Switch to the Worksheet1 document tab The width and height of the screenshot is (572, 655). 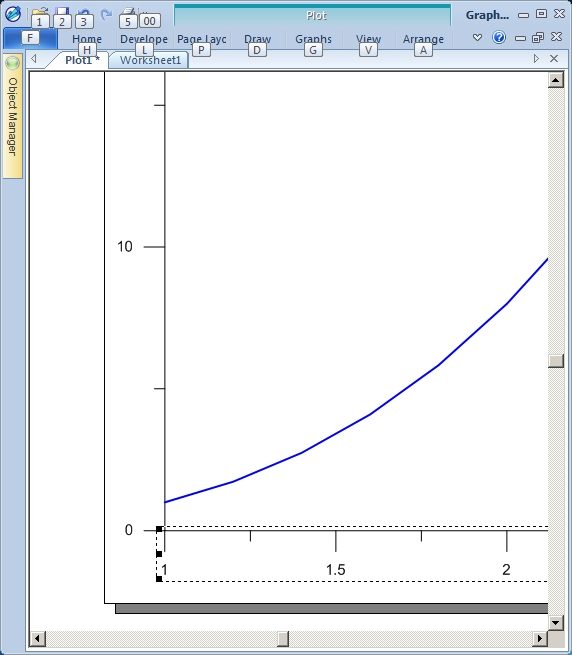(x=150, y=60)
